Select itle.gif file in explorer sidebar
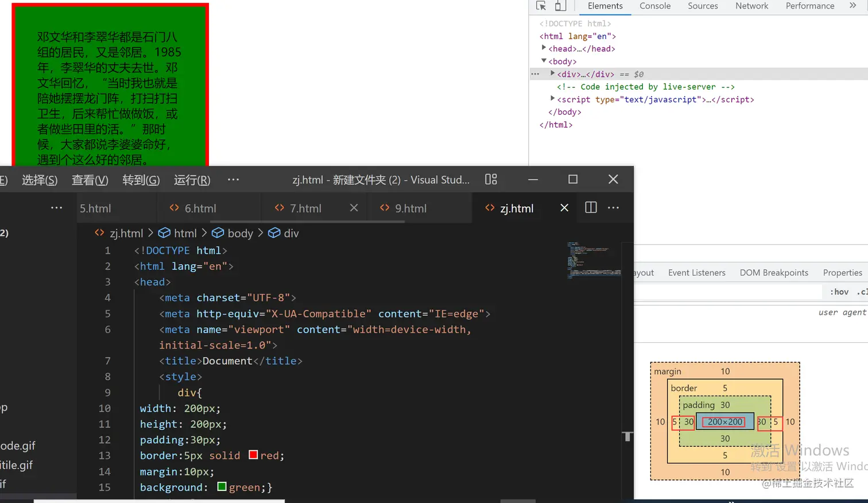Image resolution: width=868 pixels, height=503 pixels. pyautogui.click(x=17, y=465)
